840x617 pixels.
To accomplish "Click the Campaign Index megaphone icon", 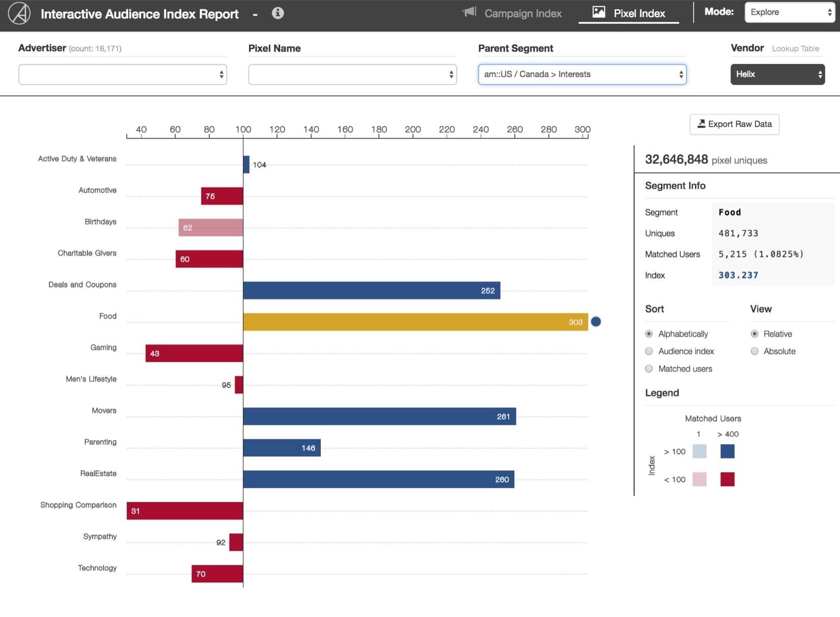I will [x=469, y=12].
